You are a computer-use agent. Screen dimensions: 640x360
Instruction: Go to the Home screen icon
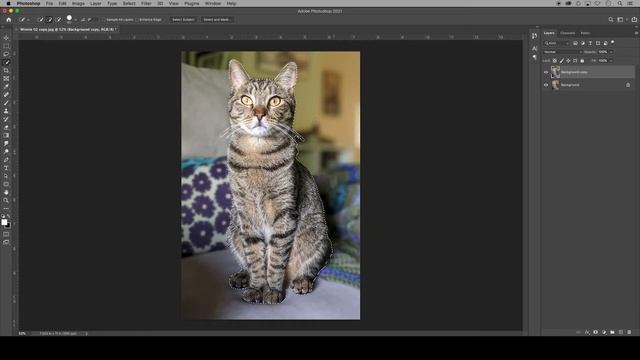pos(9,20)
